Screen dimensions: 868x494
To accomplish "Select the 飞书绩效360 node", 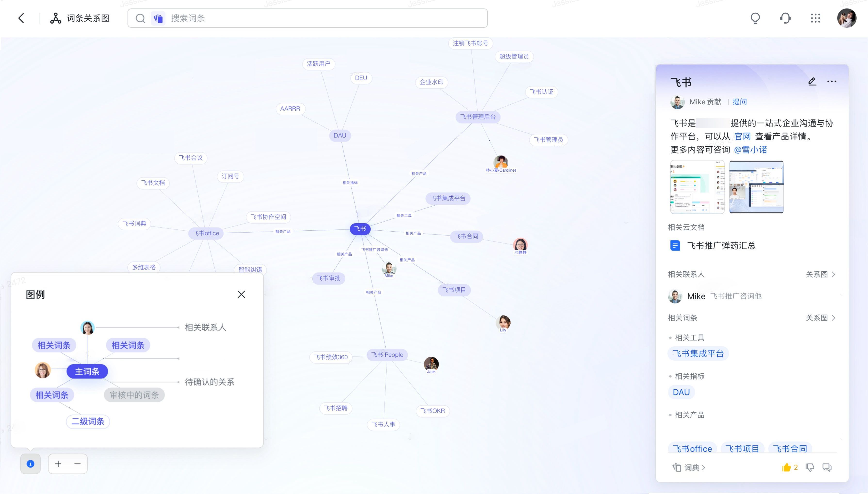I will click(331, 357).
